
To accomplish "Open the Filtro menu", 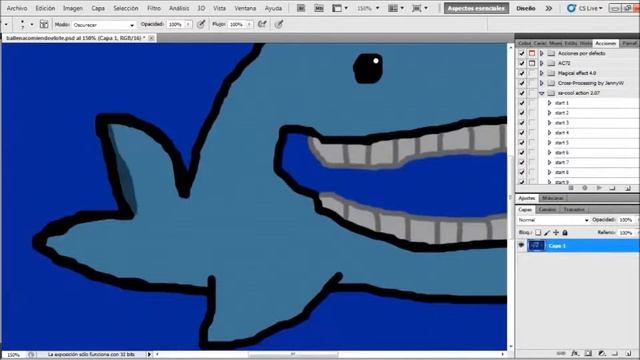I will (154, 8).
